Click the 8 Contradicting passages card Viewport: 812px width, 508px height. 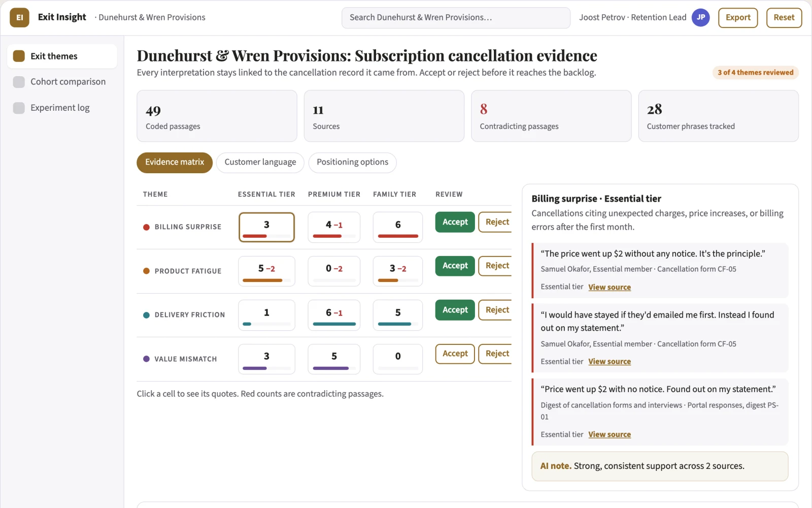(551, 116)
